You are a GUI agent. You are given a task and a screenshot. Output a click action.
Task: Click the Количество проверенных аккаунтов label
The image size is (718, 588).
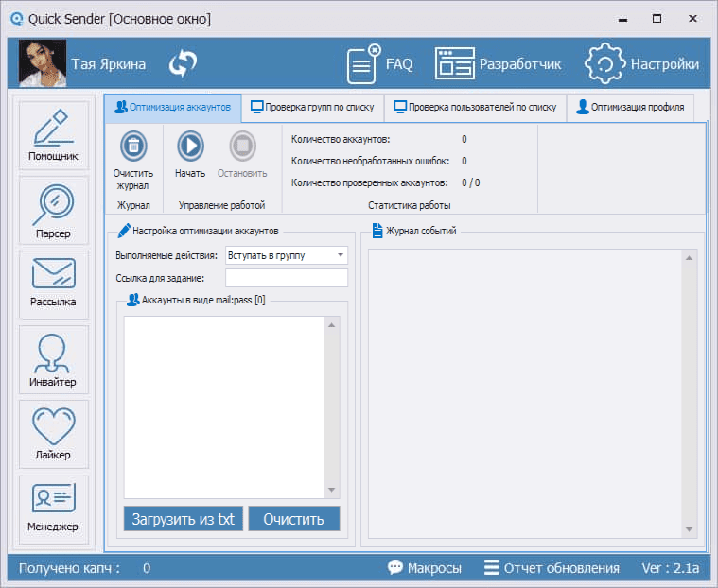[370, 182]
